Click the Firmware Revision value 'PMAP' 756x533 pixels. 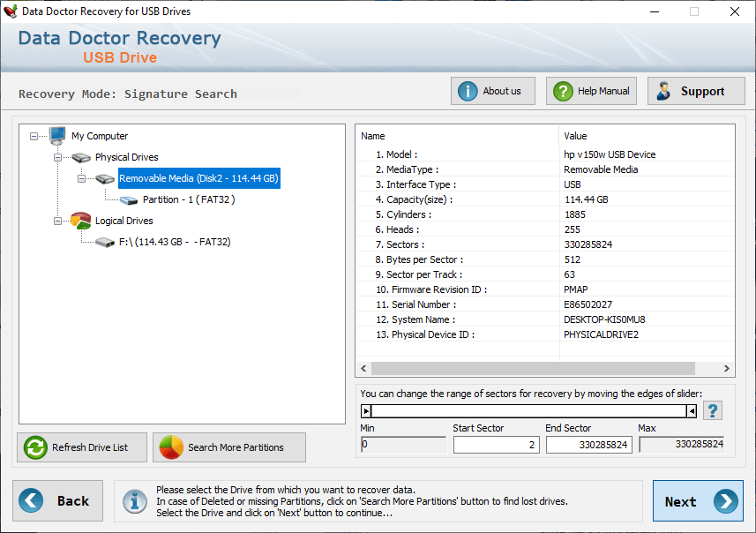click(x=576, y=289)
